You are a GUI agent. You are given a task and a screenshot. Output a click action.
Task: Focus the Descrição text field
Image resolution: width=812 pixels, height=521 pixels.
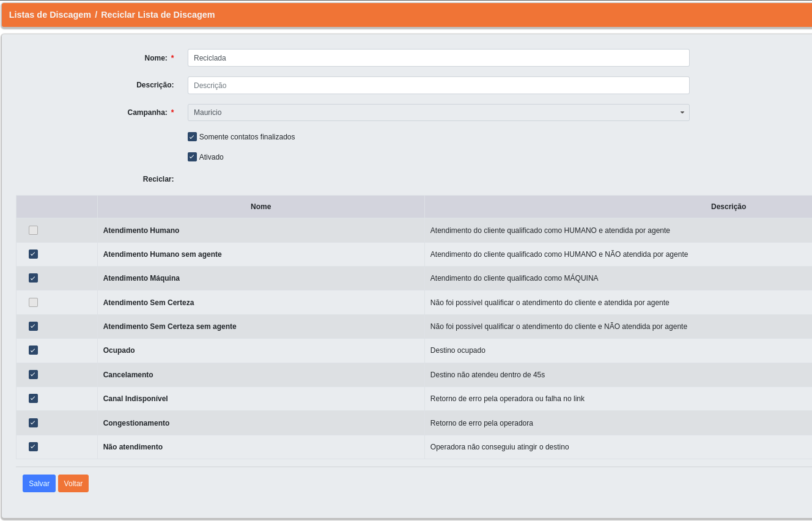438,86
